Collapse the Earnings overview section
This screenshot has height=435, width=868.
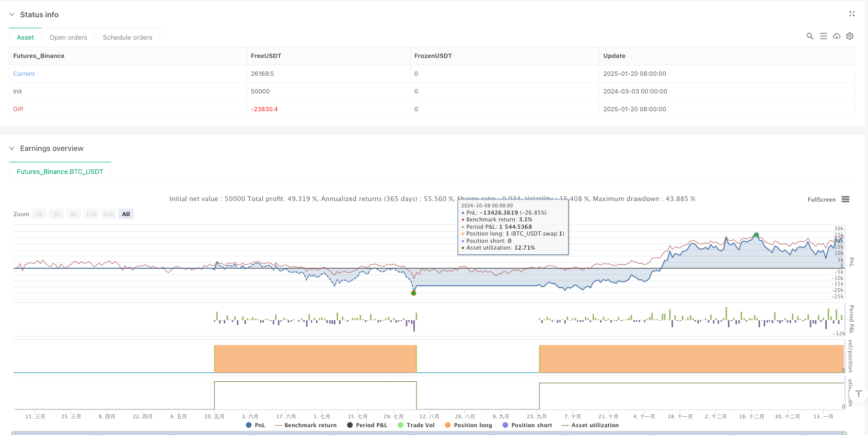(x=12, y=148)
